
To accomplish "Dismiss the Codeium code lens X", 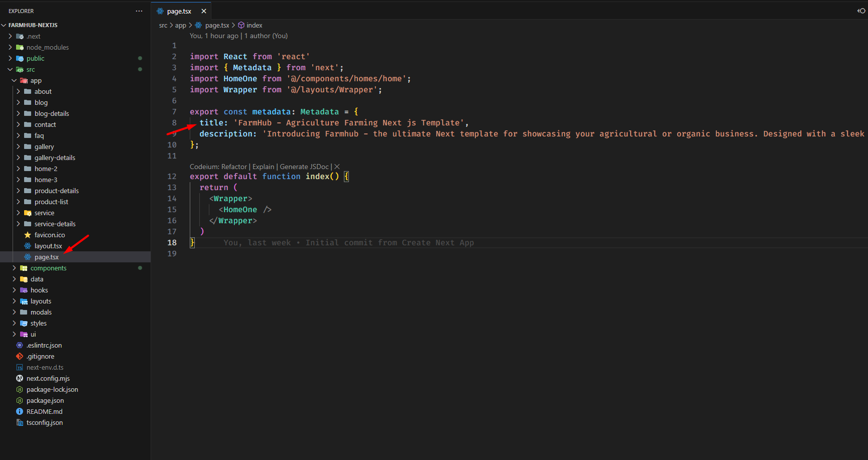I will [337, 167].
